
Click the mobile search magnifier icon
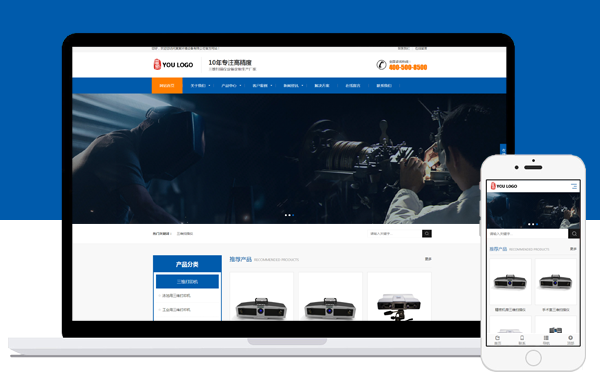click(x=574, y=233)
